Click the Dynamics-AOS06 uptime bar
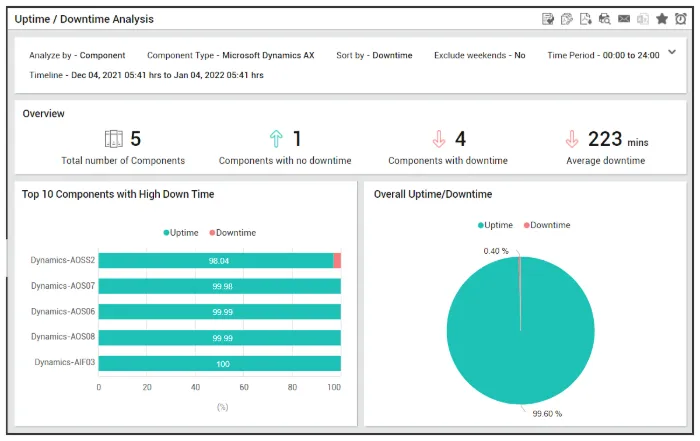 pyautogui.click(x=220, y=312)
